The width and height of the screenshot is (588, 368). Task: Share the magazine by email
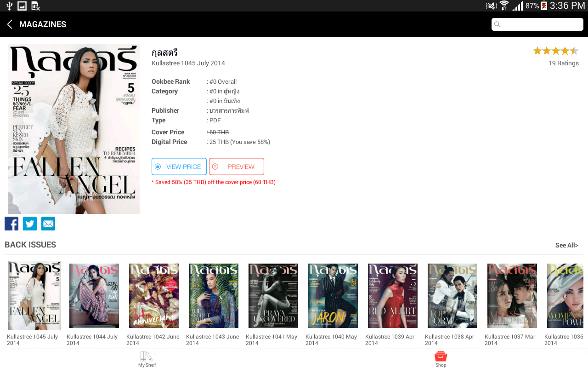(x=48, y=224)
